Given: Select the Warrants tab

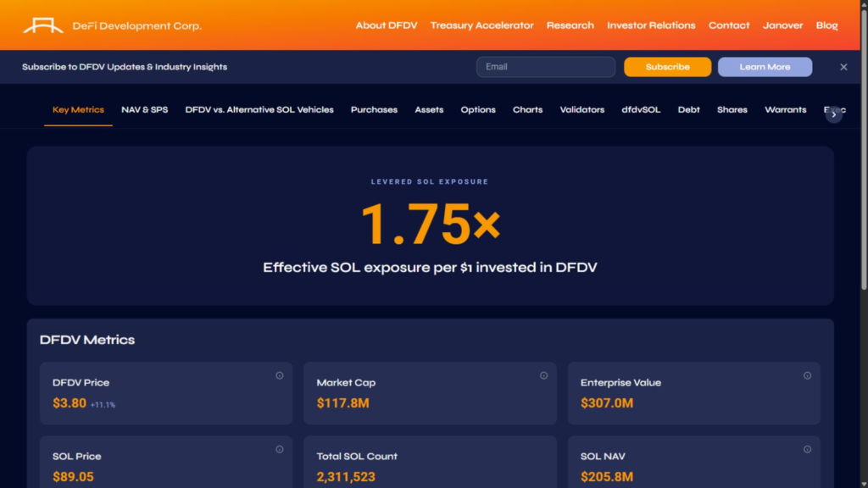Looking at the screenshot, I should [x=785, y=109].
